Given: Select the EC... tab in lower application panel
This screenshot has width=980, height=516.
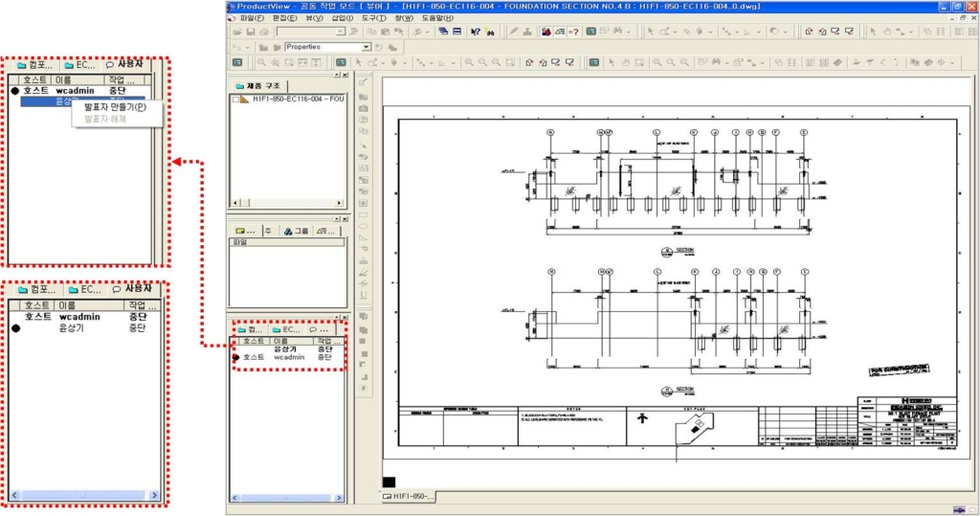Looking at the screenshot, I should tap(285, 329).
